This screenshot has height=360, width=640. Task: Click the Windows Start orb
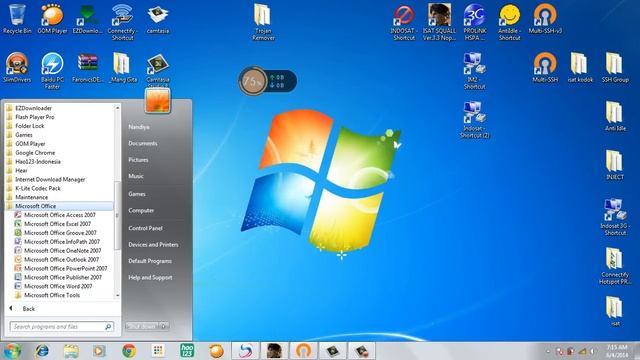point(13,351)
